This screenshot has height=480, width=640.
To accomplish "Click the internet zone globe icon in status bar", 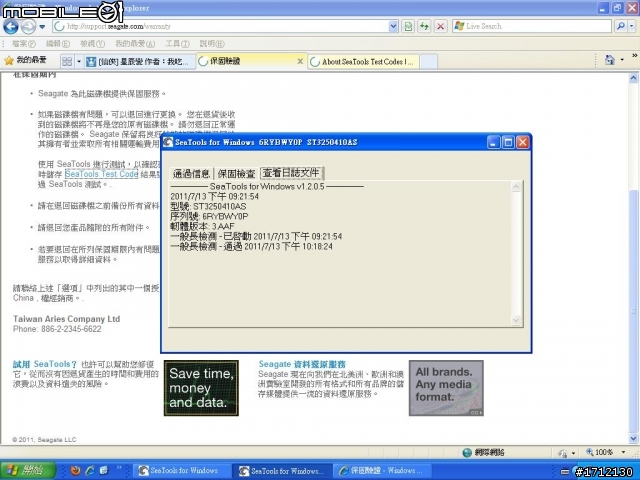I will click(x=467, y=453).
